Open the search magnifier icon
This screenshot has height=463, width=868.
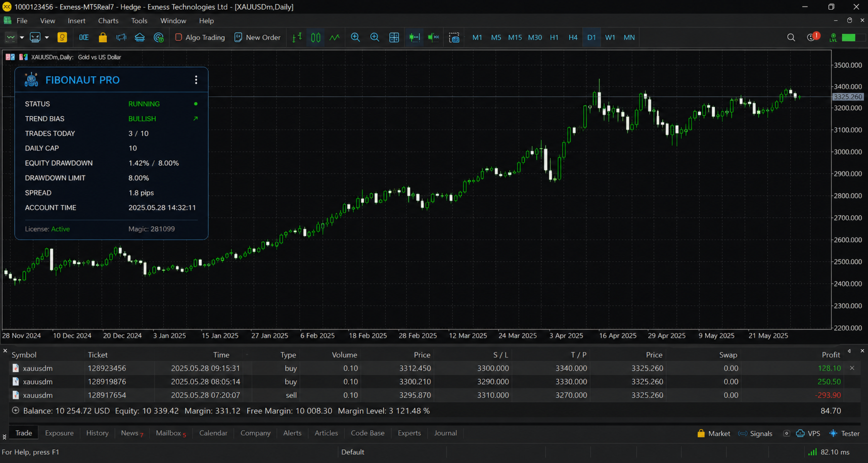tap(791, 37)
